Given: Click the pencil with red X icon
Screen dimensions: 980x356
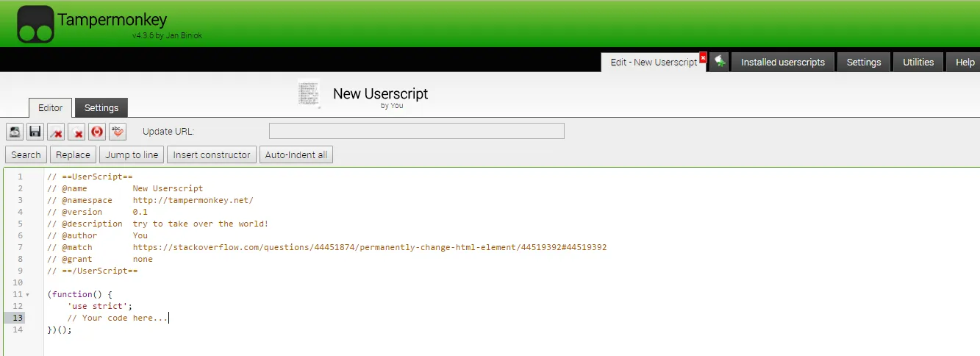Looking at the screenshot, I should [x=56, y=132].
